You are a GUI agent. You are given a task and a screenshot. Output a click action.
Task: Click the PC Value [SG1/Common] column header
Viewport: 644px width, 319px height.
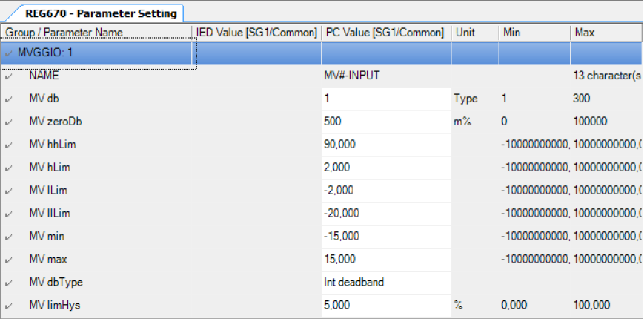point(386,33)
